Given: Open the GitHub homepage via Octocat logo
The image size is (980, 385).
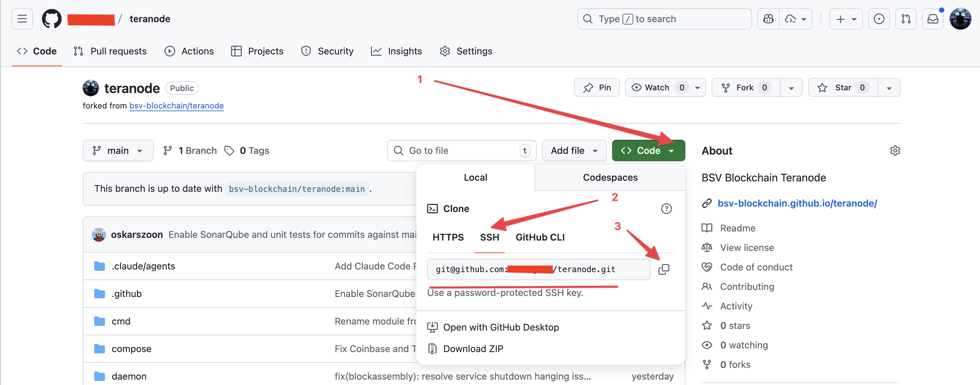Looking at the screenshot, I should click(51, 18).
